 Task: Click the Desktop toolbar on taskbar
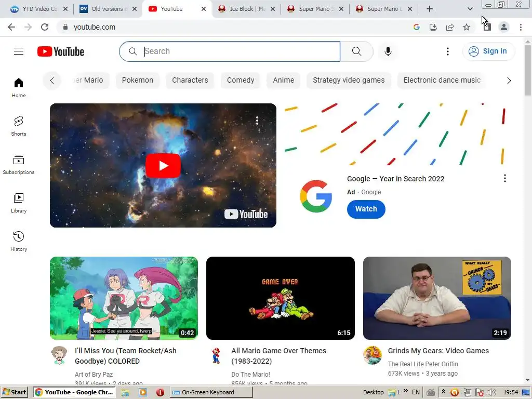(x=373, y=392)
